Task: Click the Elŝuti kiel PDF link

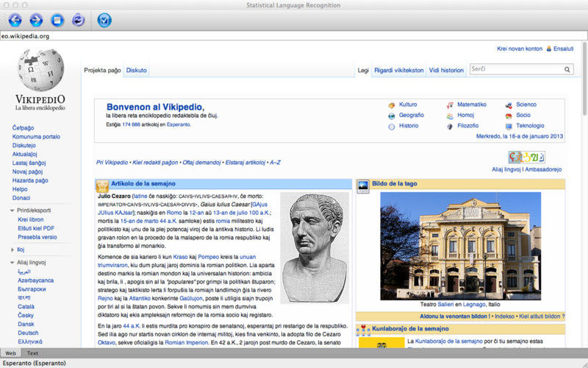Action: [36, 228]
